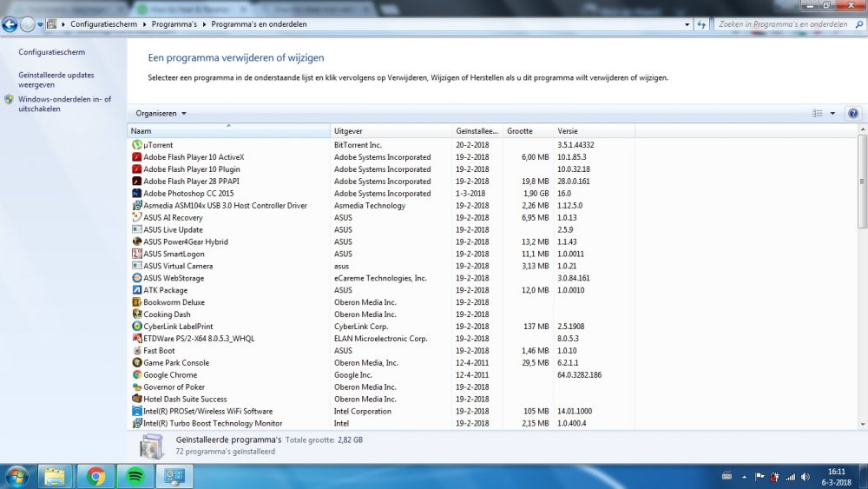Open the address bar history dropdown
Screen dimensions: 868x489
coord(687,24)
